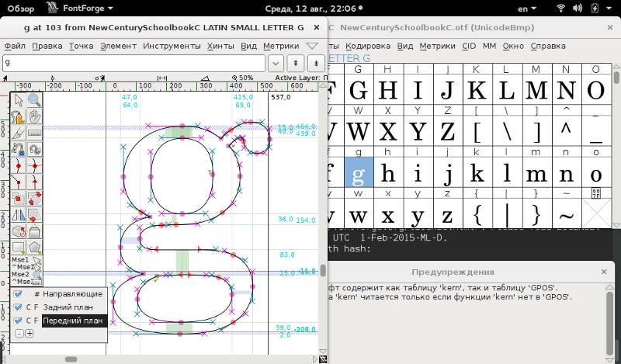Add new layer with plus button

point(29,334)
